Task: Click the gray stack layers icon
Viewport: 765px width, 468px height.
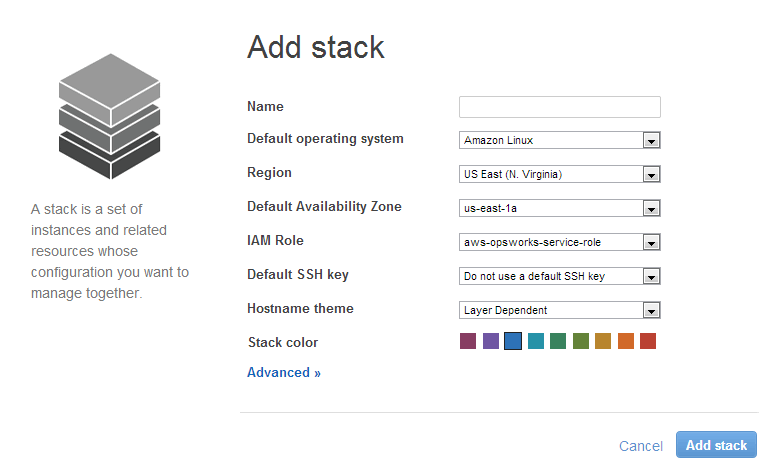Action: pos(110,116)
